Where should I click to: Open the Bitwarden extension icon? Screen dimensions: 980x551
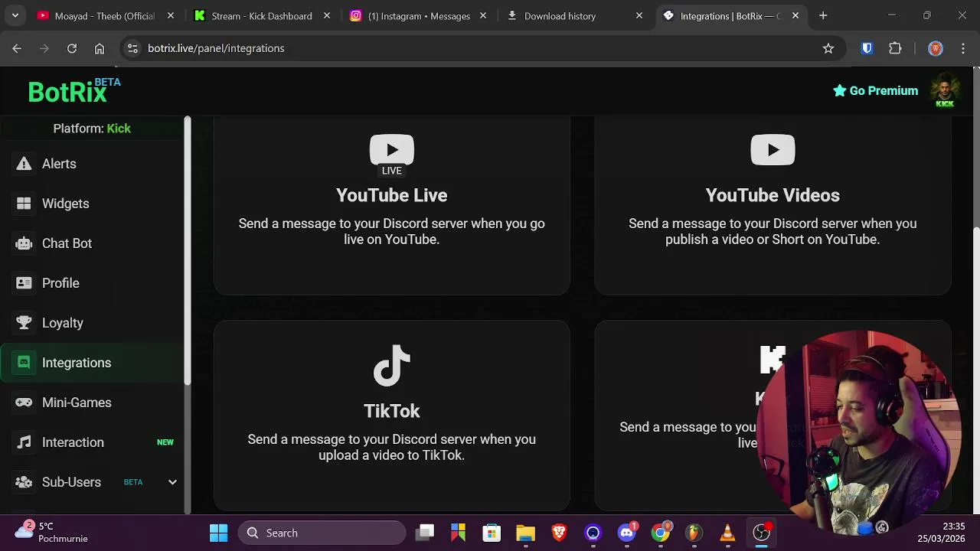pos(867,48)
